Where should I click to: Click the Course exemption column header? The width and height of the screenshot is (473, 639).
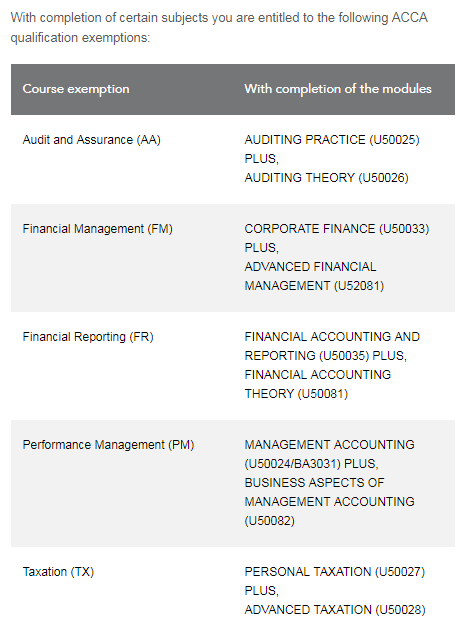76,89
